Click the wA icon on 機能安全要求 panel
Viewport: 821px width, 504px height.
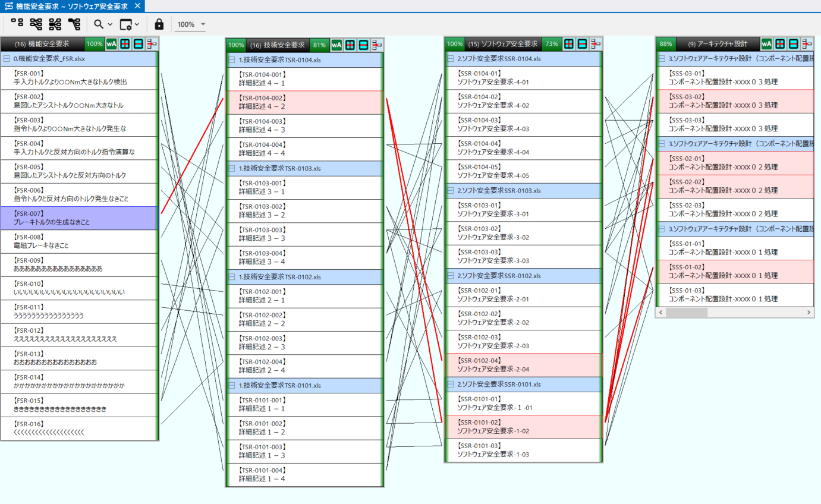click(111, 44)
